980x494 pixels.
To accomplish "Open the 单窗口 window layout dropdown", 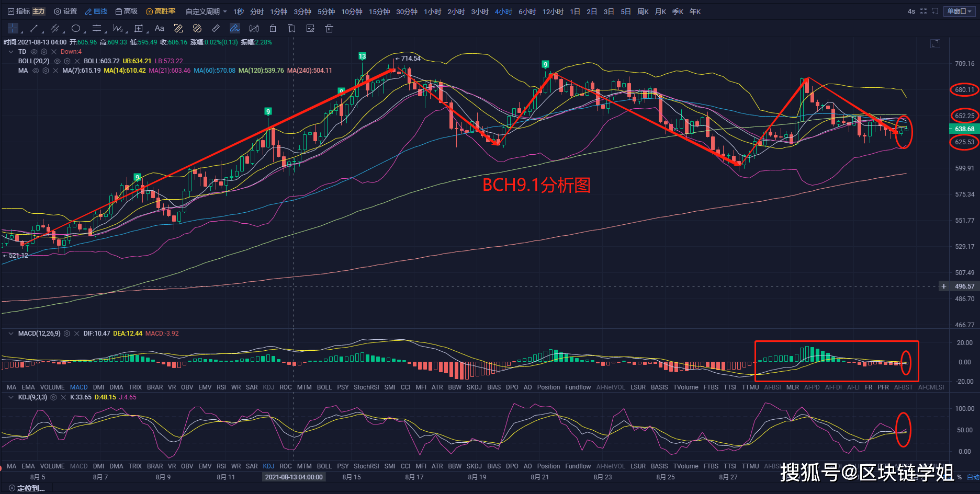I will point(959,12).
